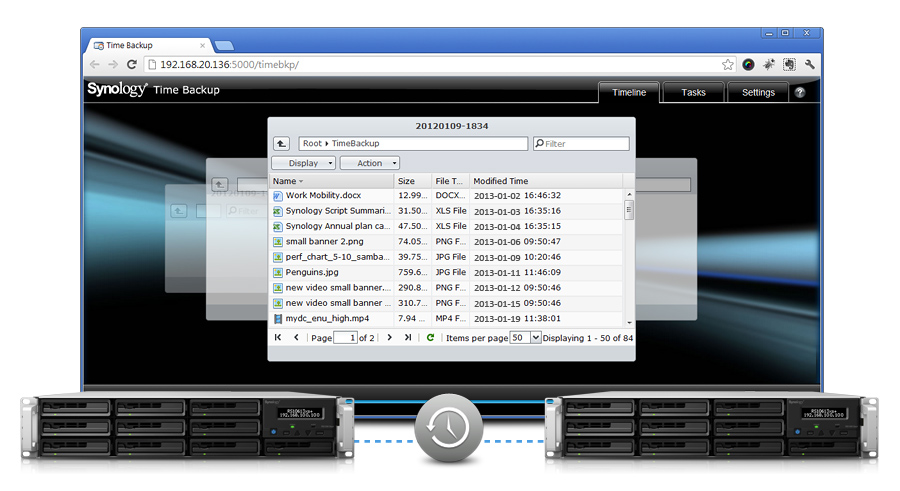Sort files by the Name column header
Viewport: 900px width, 491px height.
point(330,181)
